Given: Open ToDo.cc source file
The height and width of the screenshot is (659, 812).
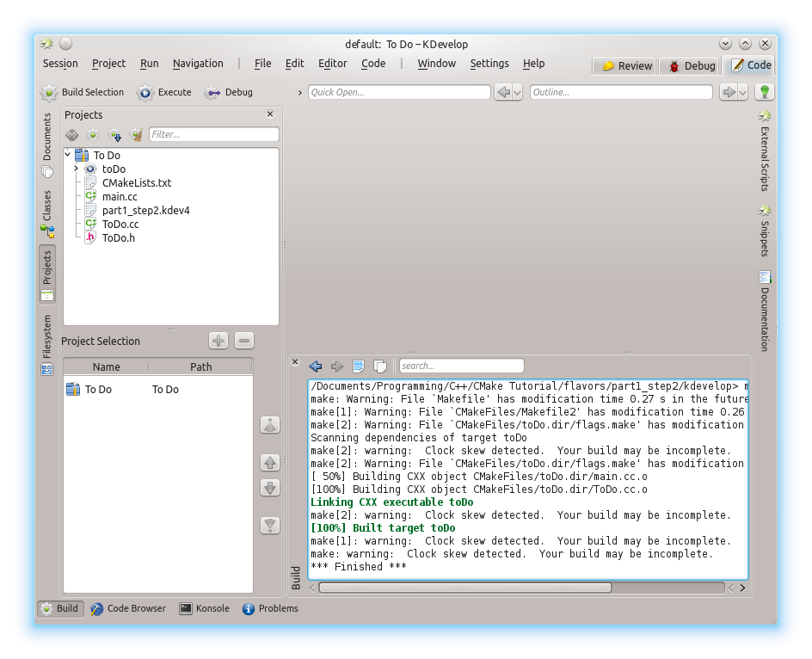Looking at the screenshot, I should click(x=120, y=224).
